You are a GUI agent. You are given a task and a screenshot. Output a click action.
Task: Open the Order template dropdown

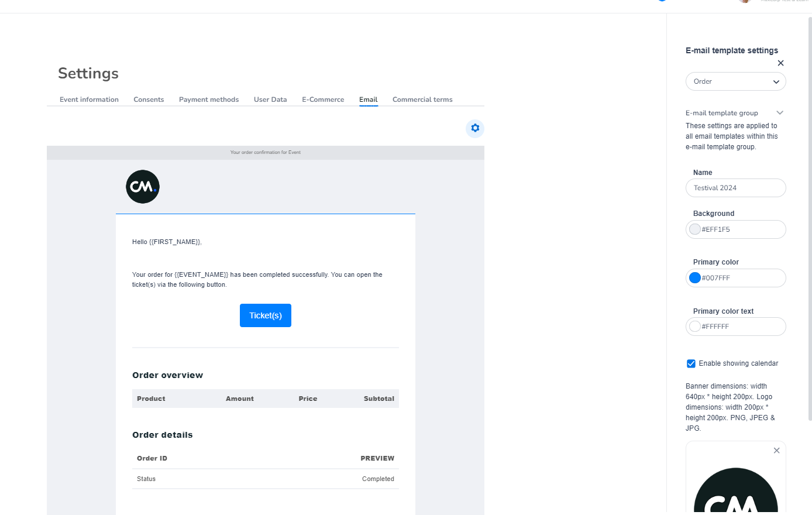click(735, 81)
